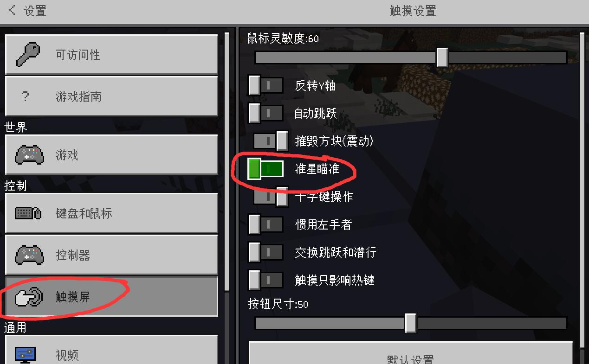589x364 pixels.
Task: Open the 键盘和鼠标 settings tab
Action: coord(111,213)
